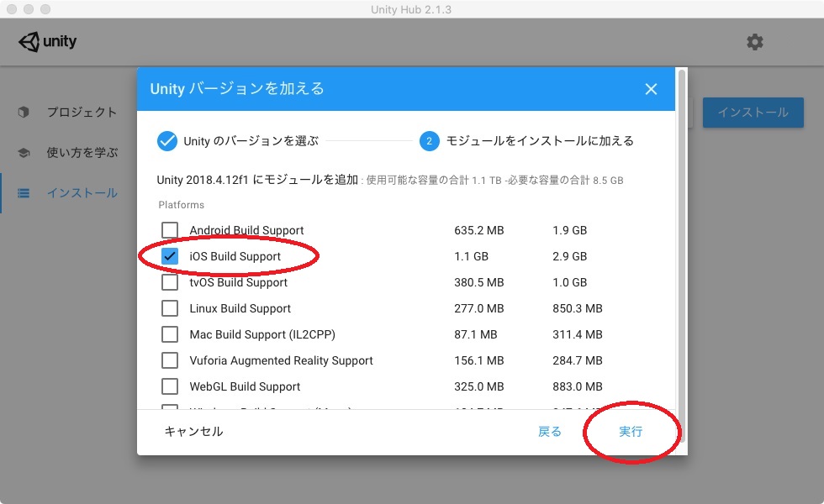Click the Platforms heading
Screen dimensions: 824x504
click(182, 205)
